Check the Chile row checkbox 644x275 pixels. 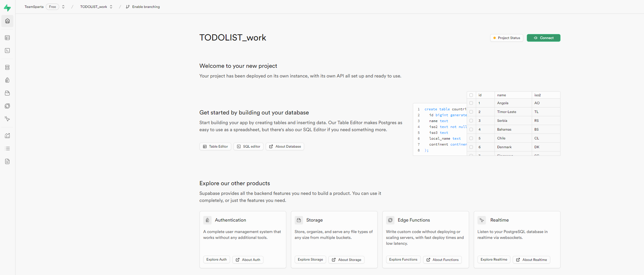pos(471,138)
